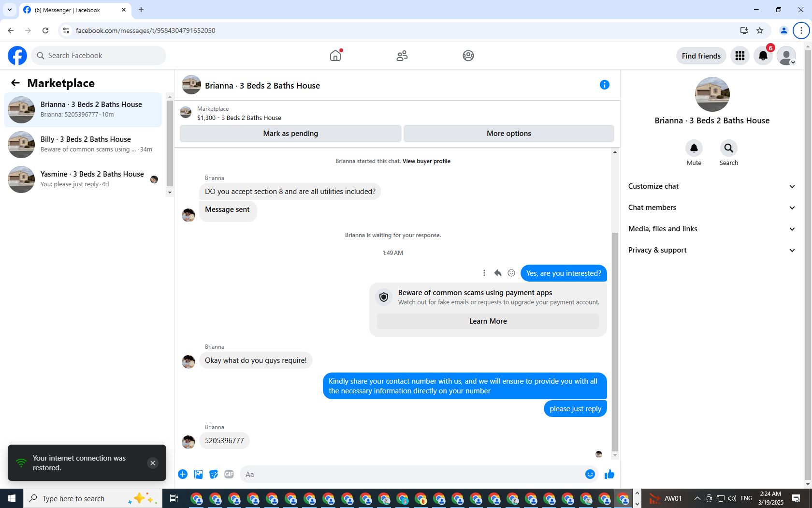This screenshot has width=812, height=508.
Task: Click the install app icon in address bar
Action: point(744,30)
